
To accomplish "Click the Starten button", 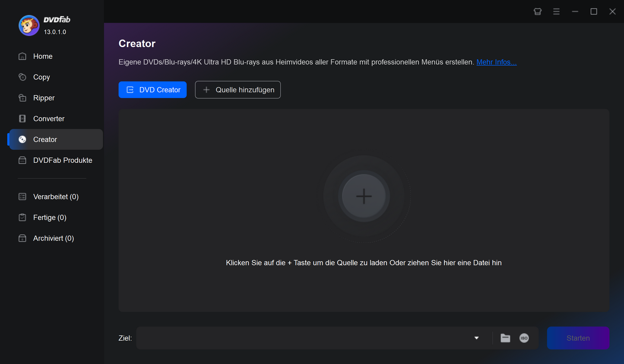I will coord(578,338).
